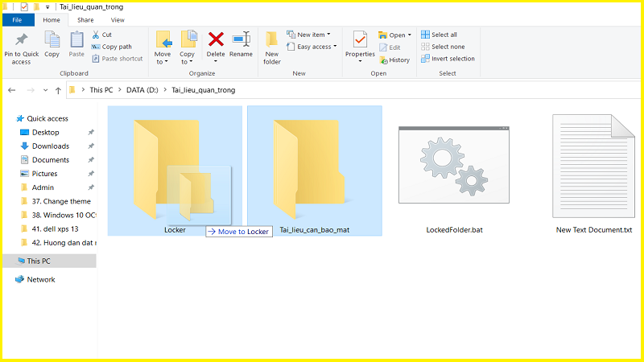Click Tai_lieu_quan_trong in the address bar
Viewport: 644px width, 362px height.
point(204,90)
